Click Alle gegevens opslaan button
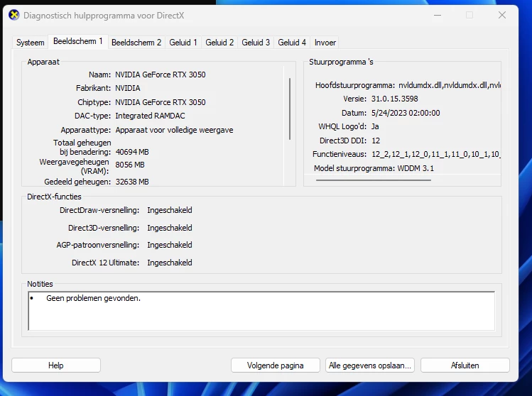The width and height of the screenshot is (532, 396). point(370,365)
